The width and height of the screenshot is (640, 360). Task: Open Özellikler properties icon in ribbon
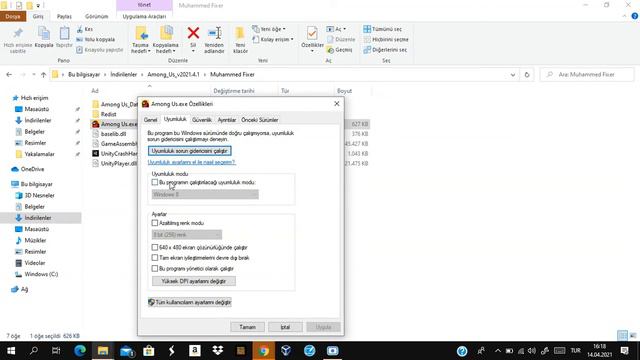tap(312, 33)
